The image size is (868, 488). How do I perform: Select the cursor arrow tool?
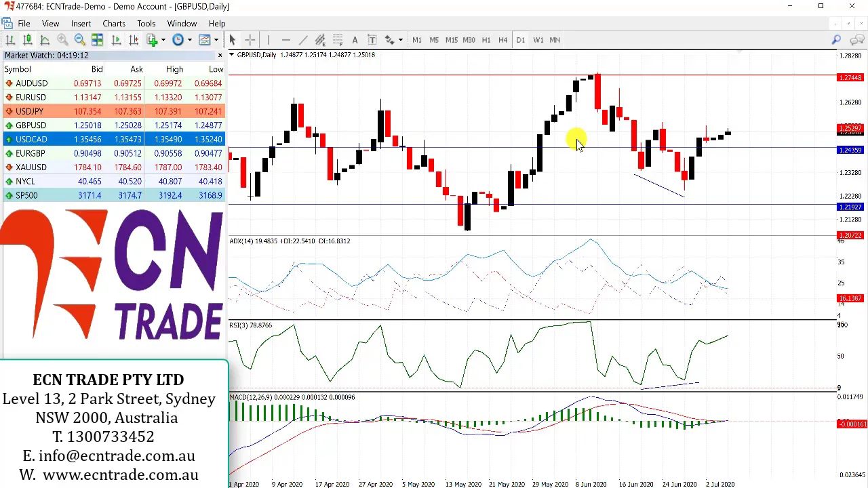pos(232,40)
